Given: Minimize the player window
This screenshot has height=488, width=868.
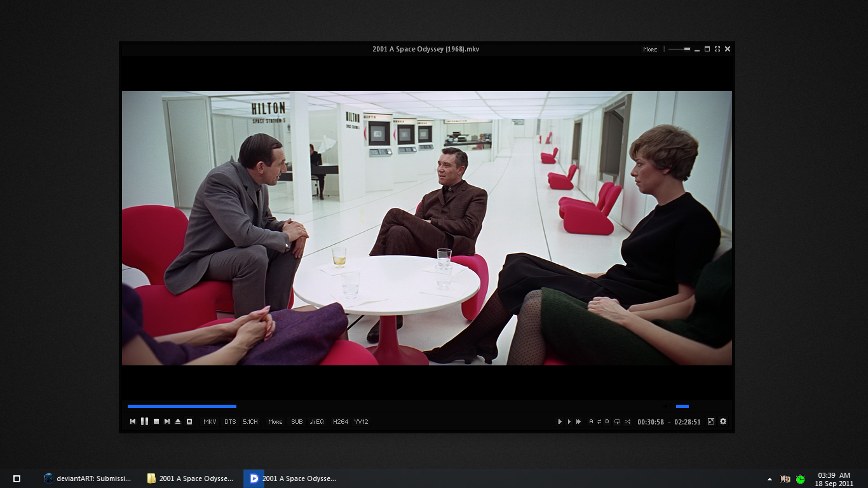Looking at the screenshot, I should click(x=697, y=49).
